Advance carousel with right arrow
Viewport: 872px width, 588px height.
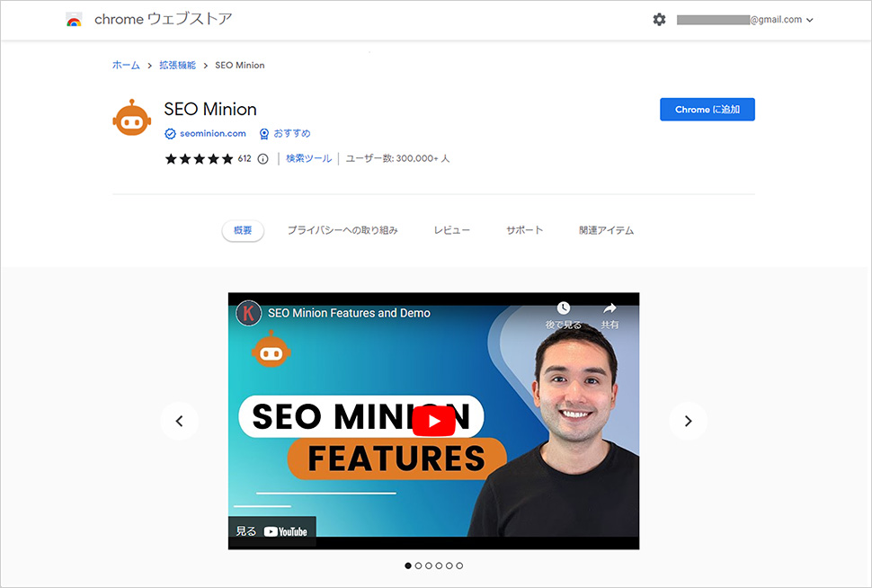coord(688,421)
